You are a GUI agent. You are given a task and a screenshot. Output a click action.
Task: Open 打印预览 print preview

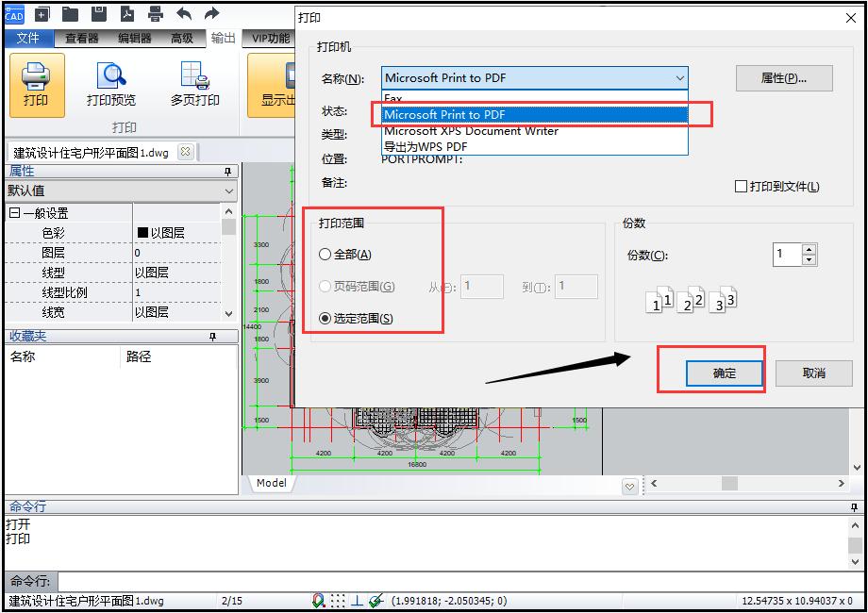point(112,83)
